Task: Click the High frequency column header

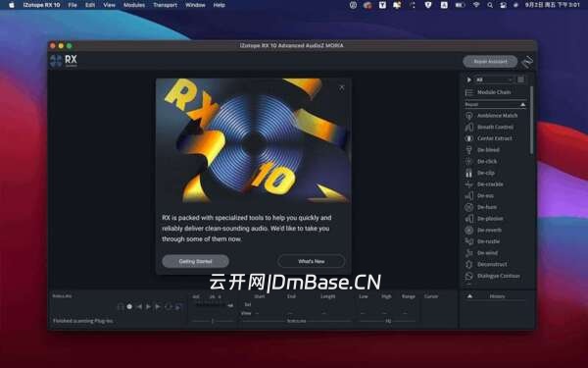Action: point(387,296)
